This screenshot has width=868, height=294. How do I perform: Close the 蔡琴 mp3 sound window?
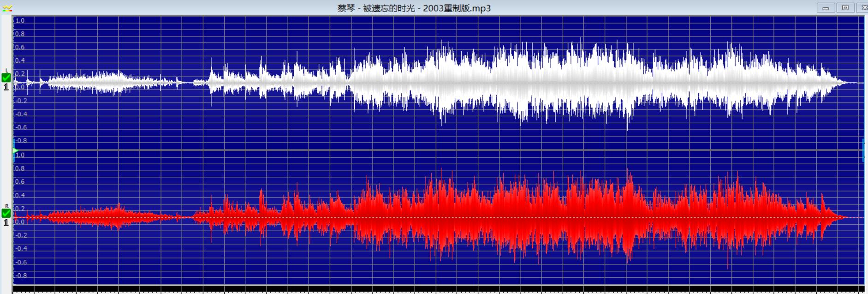click(863, 8)
